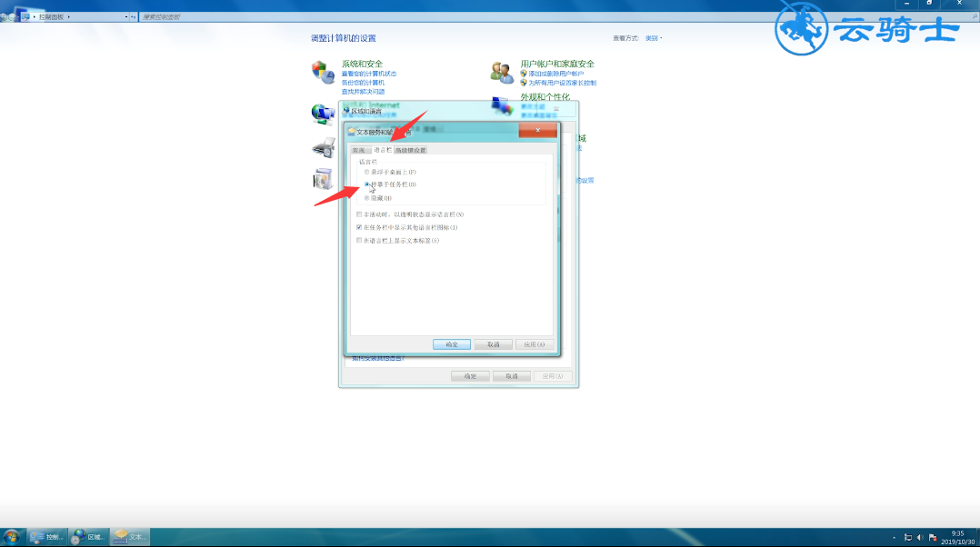Select the 停靠于任务栏 radio option

coord(367,184)
